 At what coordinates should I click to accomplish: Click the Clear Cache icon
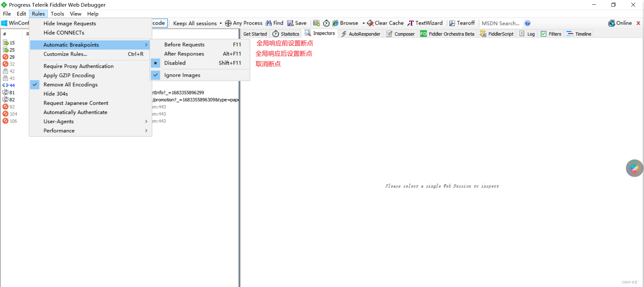click(370, 23)
